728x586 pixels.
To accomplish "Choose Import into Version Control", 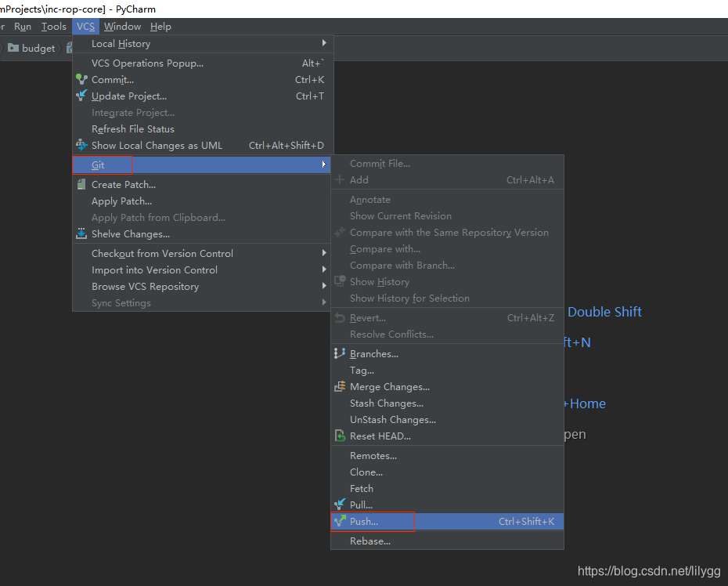I will [203, 270].
